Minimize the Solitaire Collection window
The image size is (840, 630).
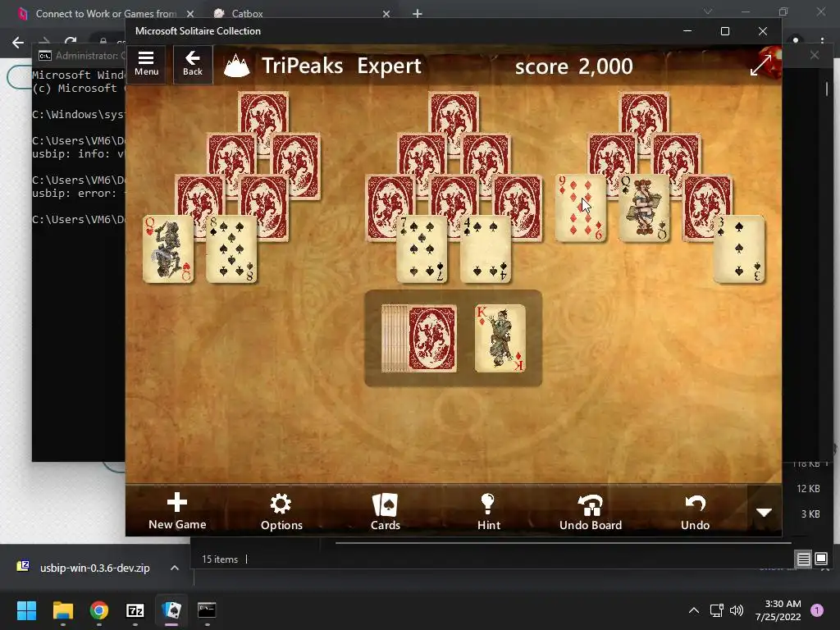pyautogui.click(x=687, y=31)
